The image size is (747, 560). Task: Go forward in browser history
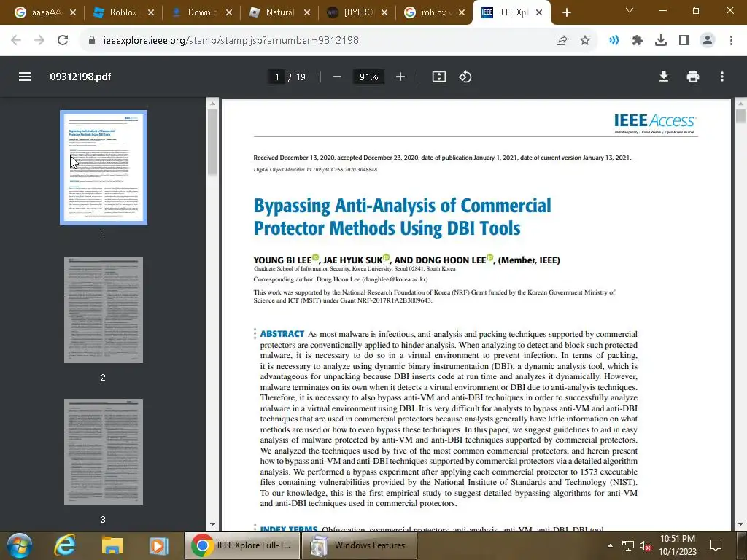[39, 40]
